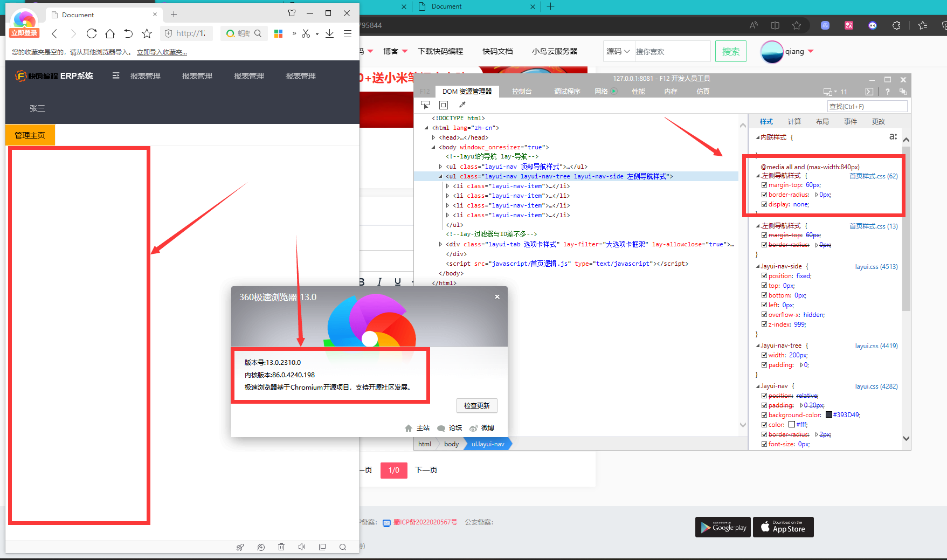Click the 检查更新 button
The width and height of the screenshot is (947, 560).
coord(477,405)
